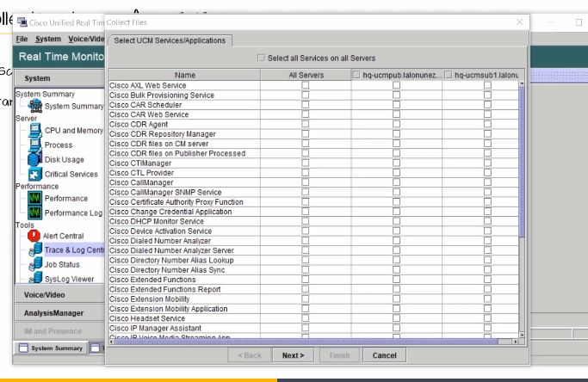The image size is (588, 382).
Task: Check the hq-ucmpub column header checkbox
Action: tap(356, 75)
